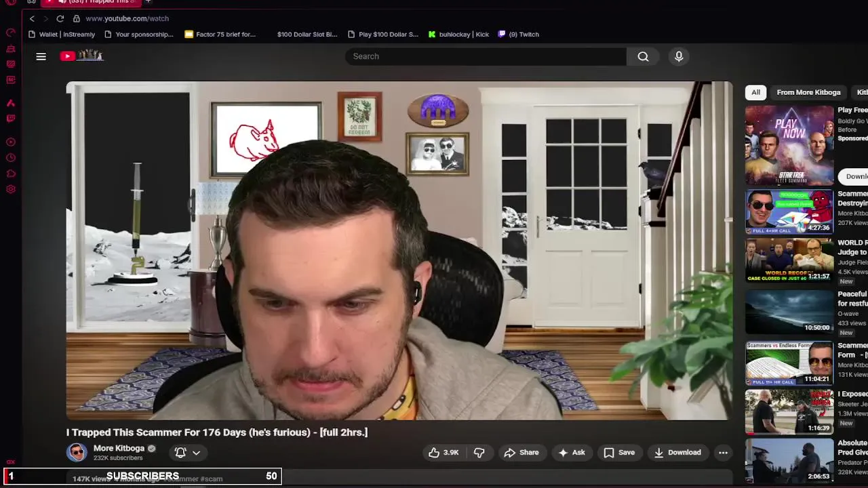Switch to the current YouTube browser tab
Image resolution: width=868 pixels, height=488 pixels.
coord(92,2)
